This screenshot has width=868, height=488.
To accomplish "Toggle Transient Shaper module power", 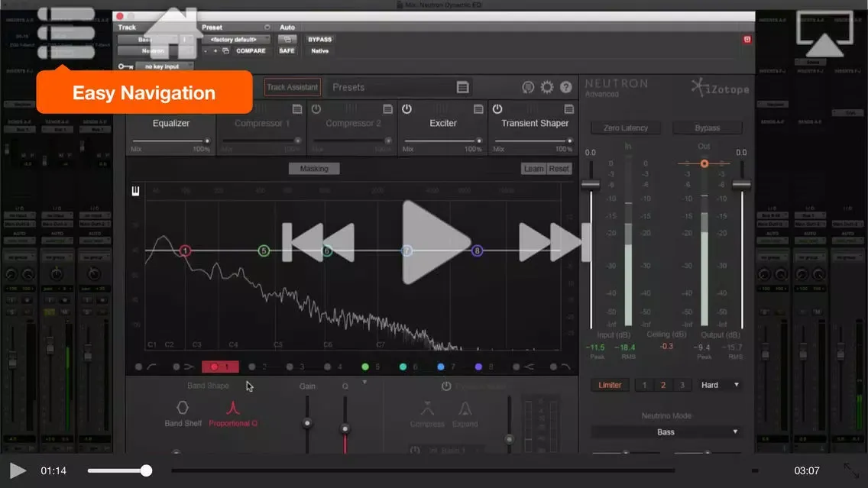I will 497,109.
